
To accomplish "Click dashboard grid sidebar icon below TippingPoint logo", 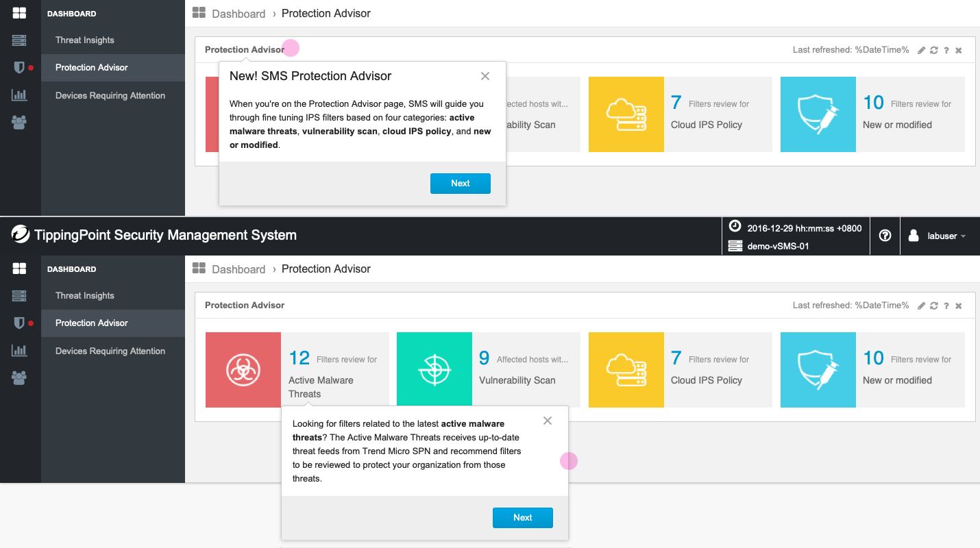I will coord(19,269).
